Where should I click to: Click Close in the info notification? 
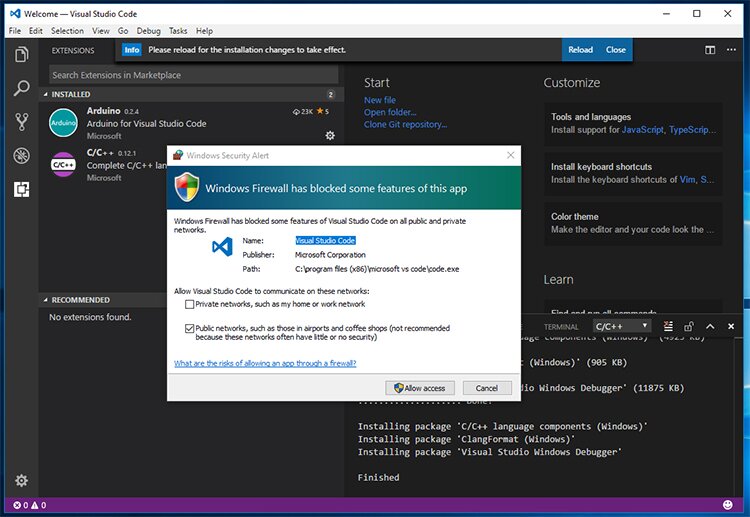616,50
